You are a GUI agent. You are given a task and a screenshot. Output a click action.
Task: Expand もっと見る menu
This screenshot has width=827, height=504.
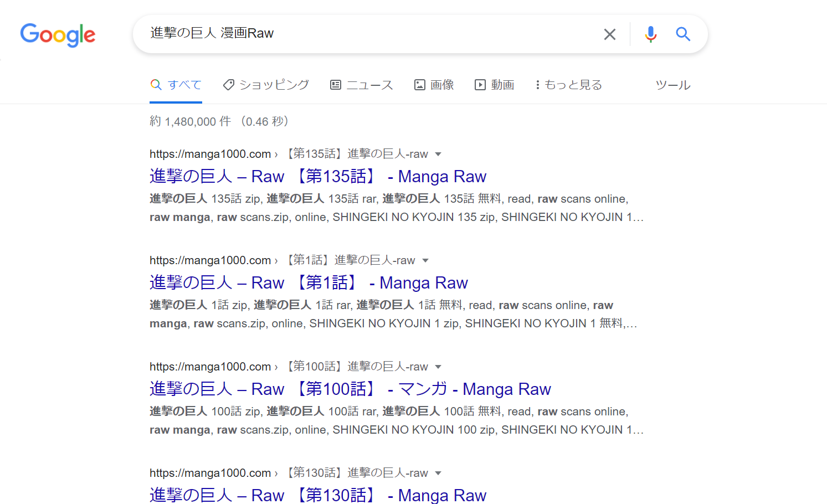tap(569, 85)
